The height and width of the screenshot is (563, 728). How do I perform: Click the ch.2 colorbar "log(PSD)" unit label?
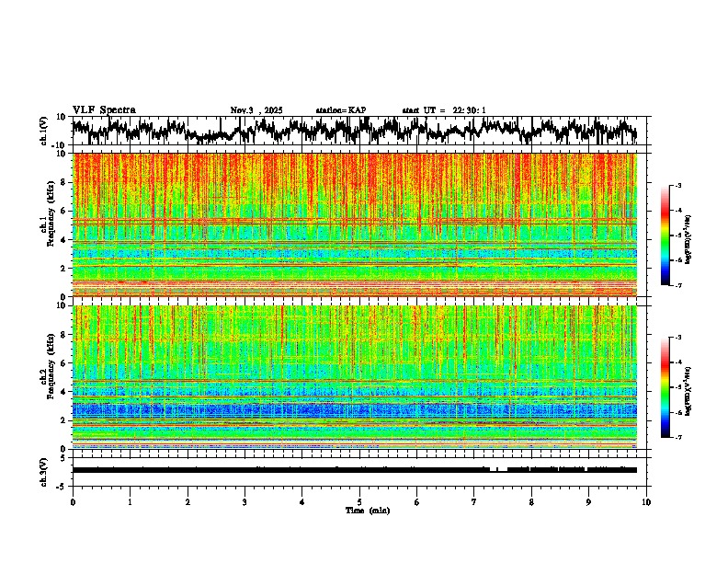pyautogui.click(x=688, y=391)
